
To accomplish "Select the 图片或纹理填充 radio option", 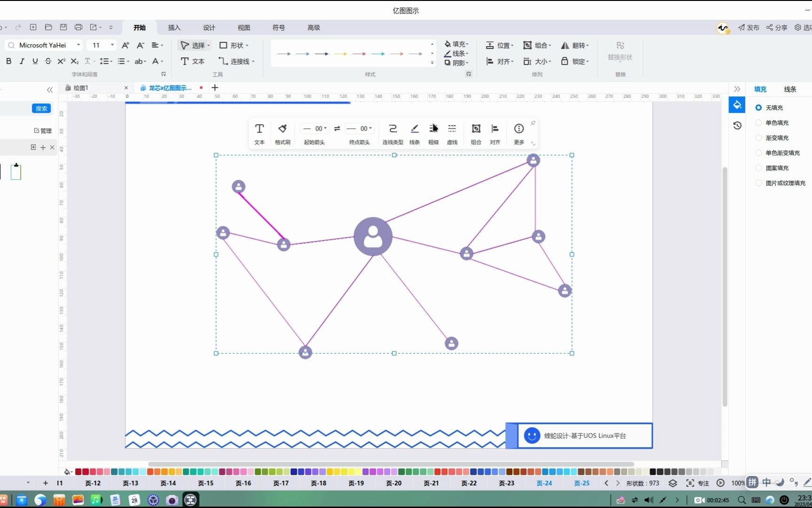I will click(758, 183).
